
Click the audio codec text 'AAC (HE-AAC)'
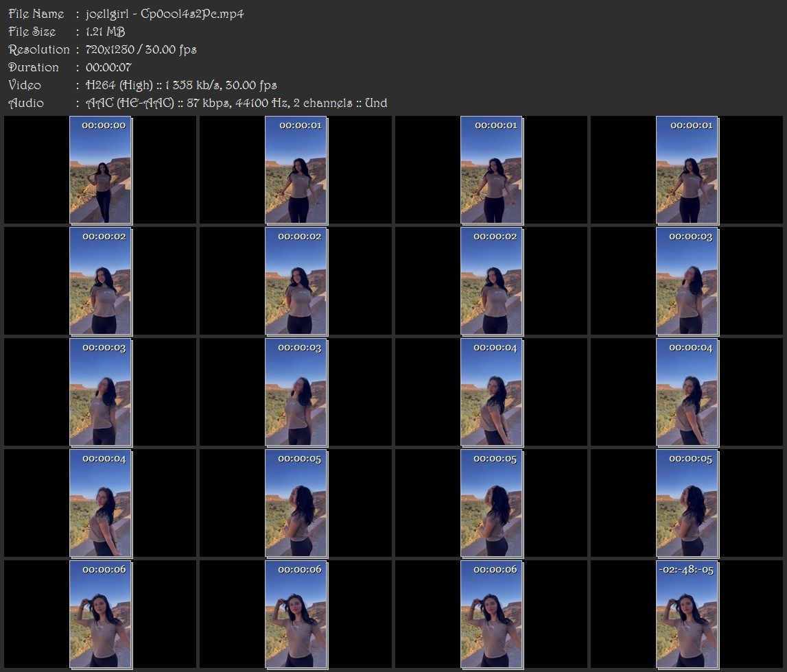click(x=130, y=103)
